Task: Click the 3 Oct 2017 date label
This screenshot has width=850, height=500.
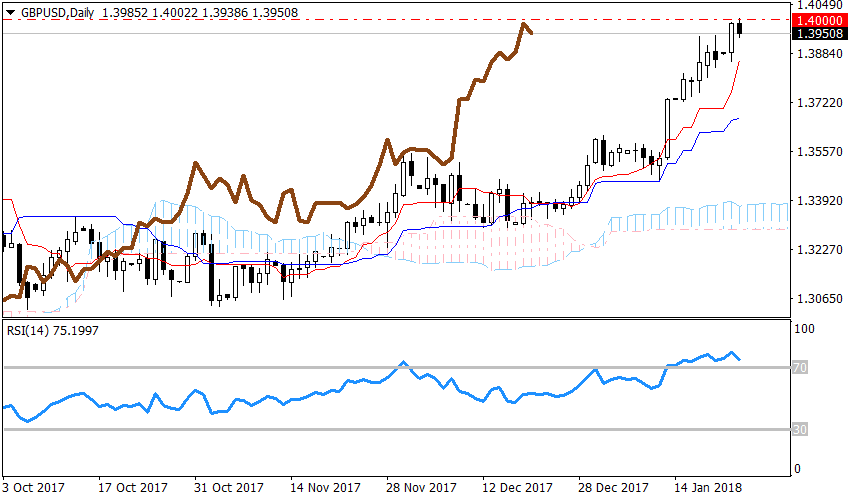Action: (34, 488)
